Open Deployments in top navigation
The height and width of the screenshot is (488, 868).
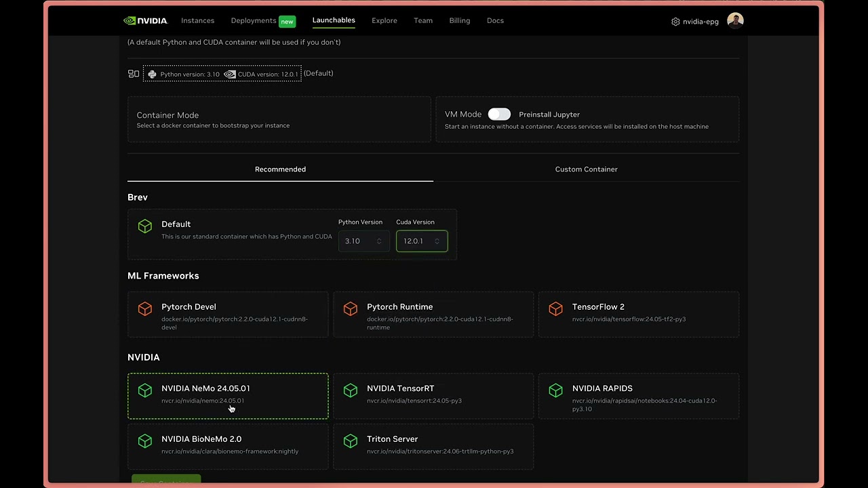[254, 20]
